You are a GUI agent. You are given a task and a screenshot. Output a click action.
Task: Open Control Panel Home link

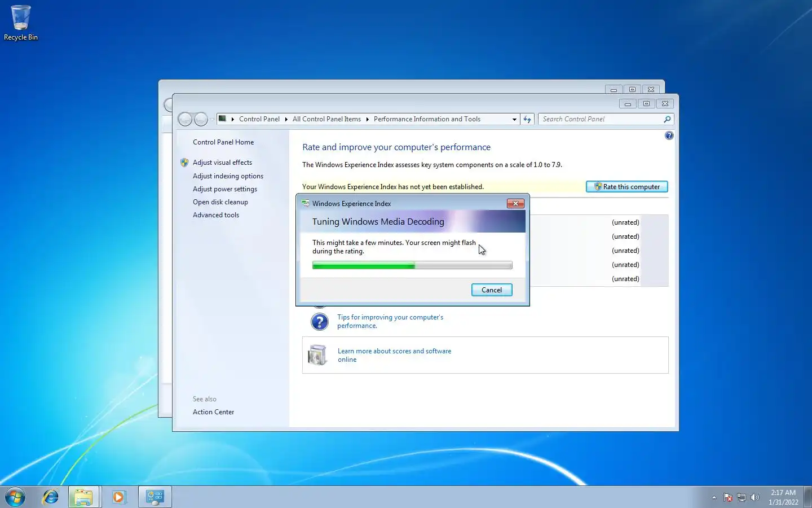[223, 142]
